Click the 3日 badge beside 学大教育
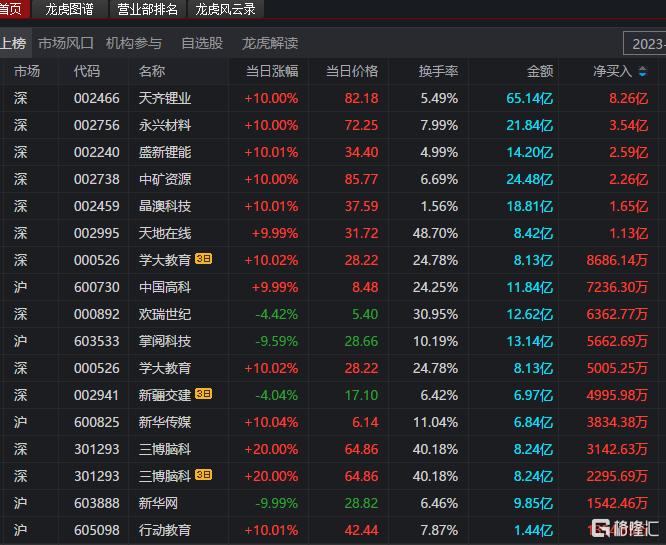This screenshot has height=545, width=666. (x=203, y=258)
